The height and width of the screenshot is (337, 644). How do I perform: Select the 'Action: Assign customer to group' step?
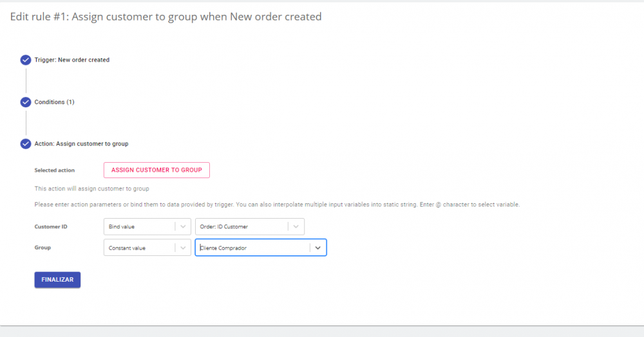(x=81, y=144)
